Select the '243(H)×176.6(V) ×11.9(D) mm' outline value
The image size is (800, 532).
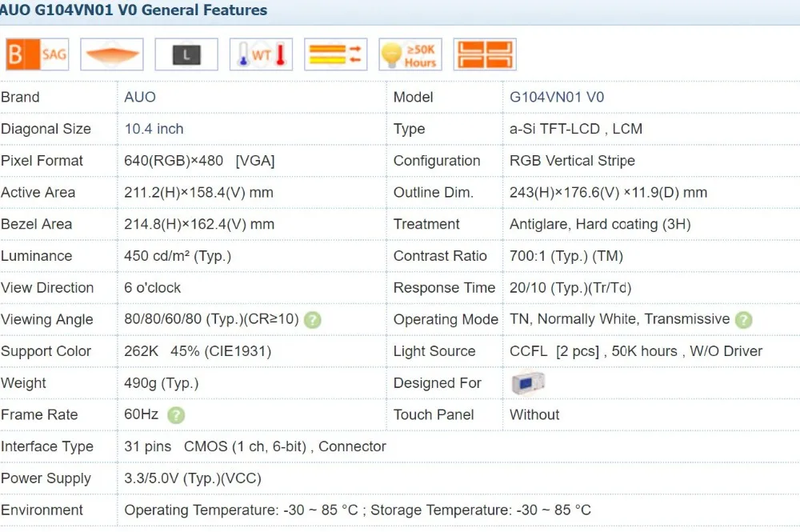click(x=608, y=192)
